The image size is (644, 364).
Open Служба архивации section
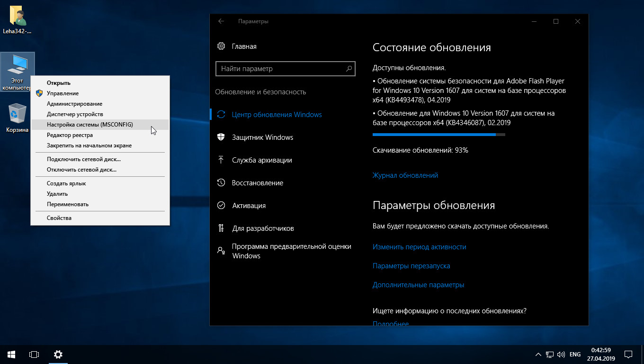(x=262, y=160)
